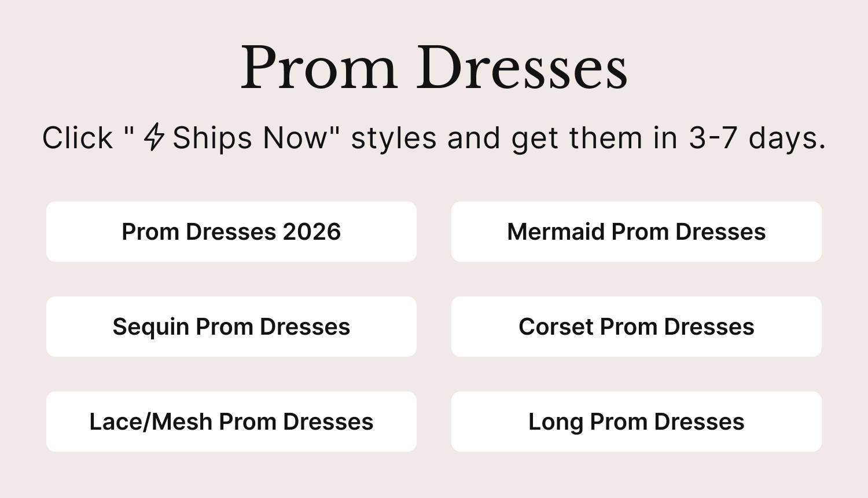Select Mermaid Prom Dresses

[x=636, y=232]
